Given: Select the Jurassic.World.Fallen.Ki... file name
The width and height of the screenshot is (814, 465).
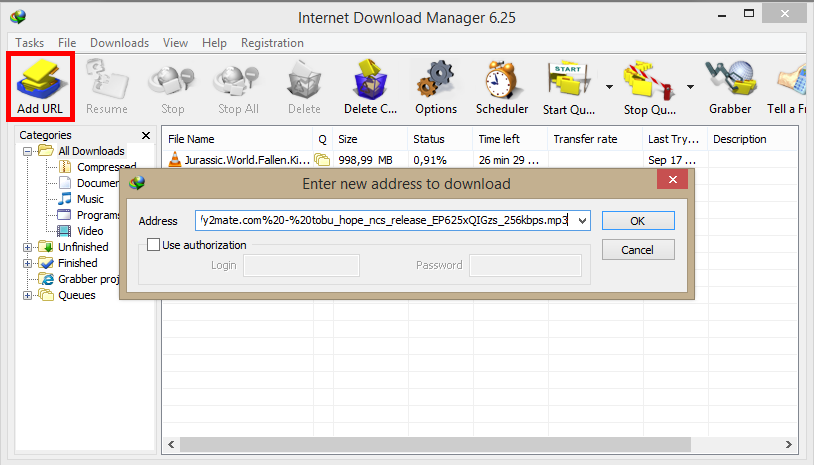Looking at the screenshot, I should (x=247, y=160).
